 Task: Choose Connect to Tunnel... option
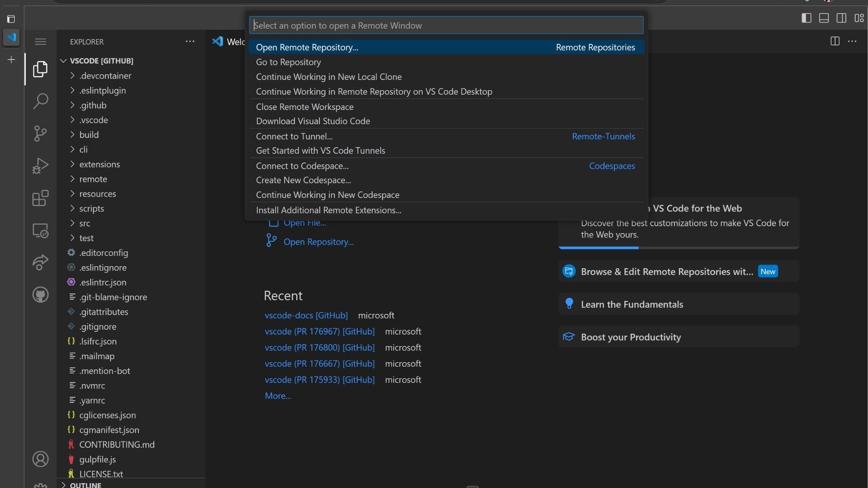coord(446,136)
